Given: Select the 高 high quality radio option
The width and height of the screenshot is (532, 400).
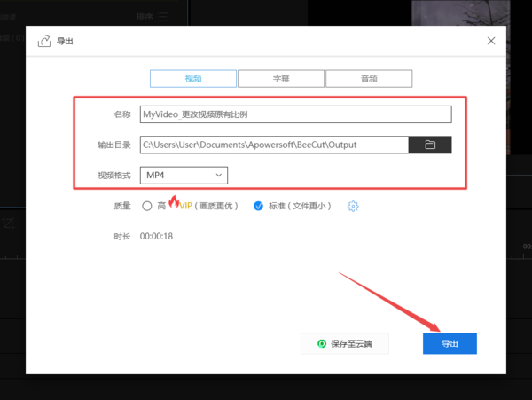Looking at the screenshot, I should click(x=147, y=206).
